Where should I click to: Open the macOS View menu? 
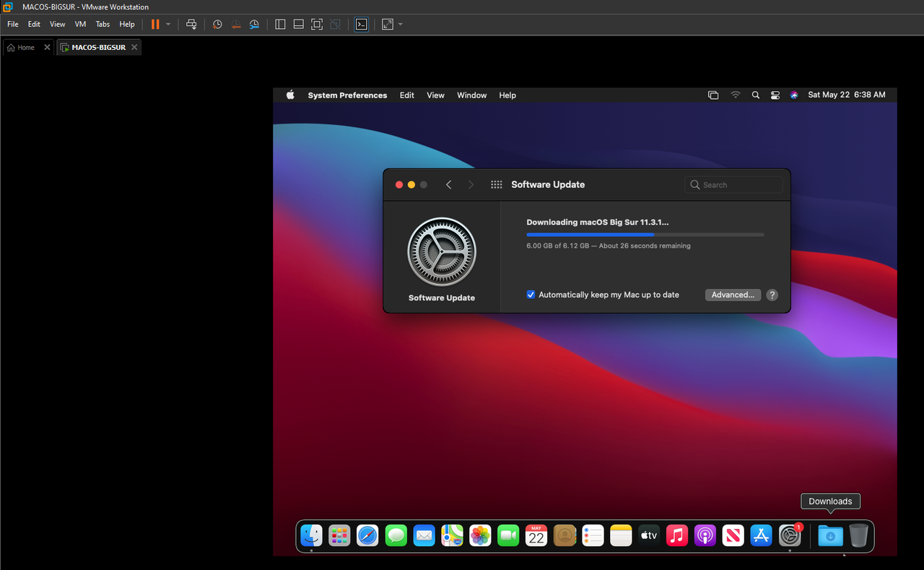pyautogui.click(x=435, y=95)
